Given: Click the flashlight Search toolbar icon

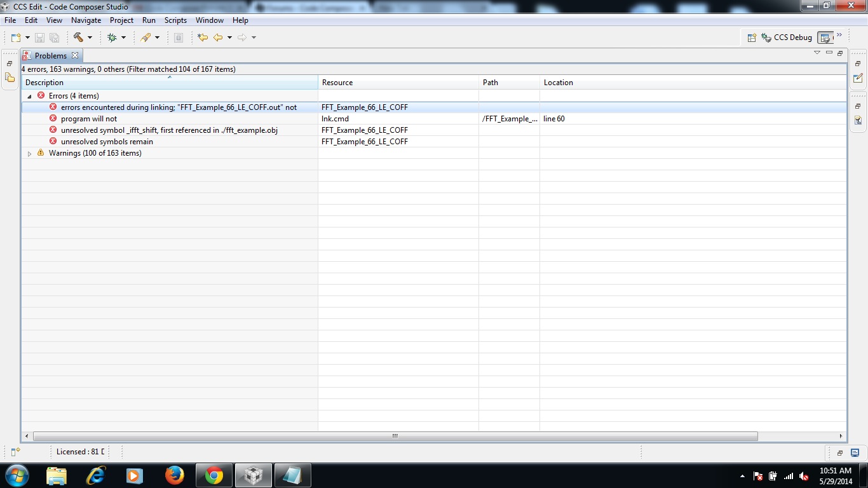Looking at the screenshot, I should pyautogui.click(x=146, y=37).
